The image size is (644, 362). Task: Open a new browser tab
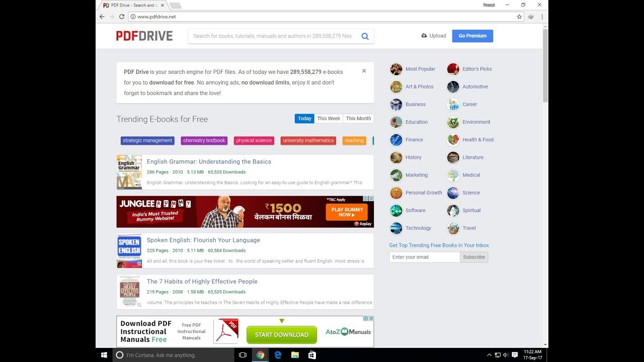pos(175,5)
